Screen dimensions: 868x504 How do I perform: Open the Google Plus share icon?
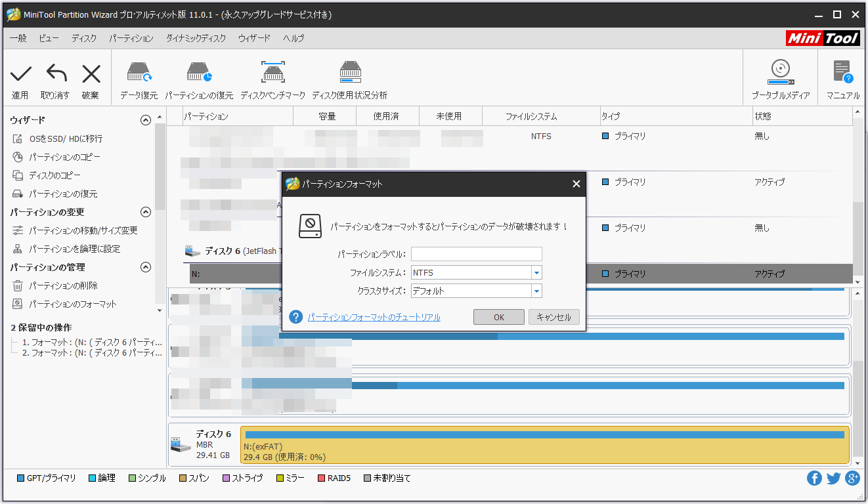tap(852, 478)
